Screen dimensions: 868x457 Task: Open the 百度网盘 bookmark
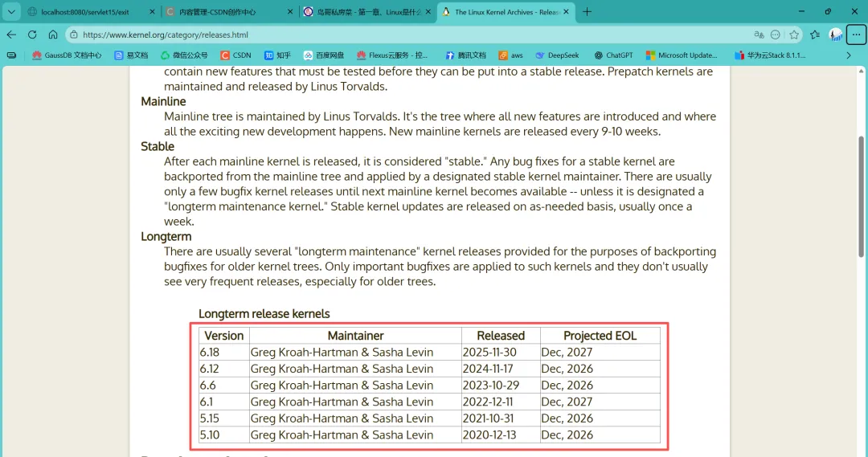324,55
